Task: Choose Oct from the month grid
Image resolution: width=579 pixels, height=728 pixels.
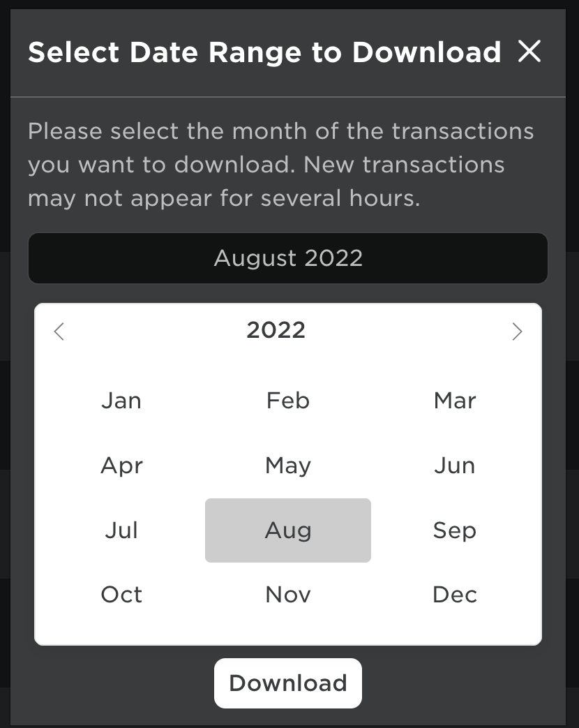Action: (x=121, y=595)
